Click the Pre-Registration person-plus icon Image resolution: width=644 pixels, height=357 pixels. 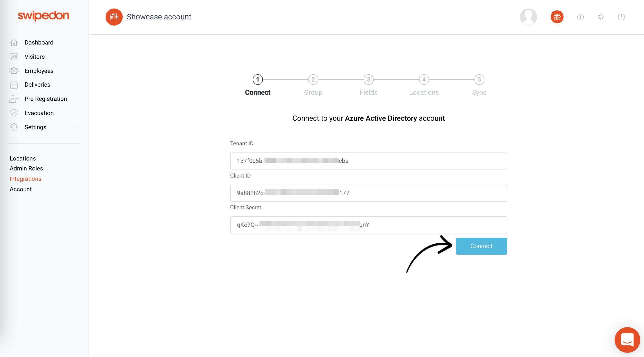coord(14,99)
